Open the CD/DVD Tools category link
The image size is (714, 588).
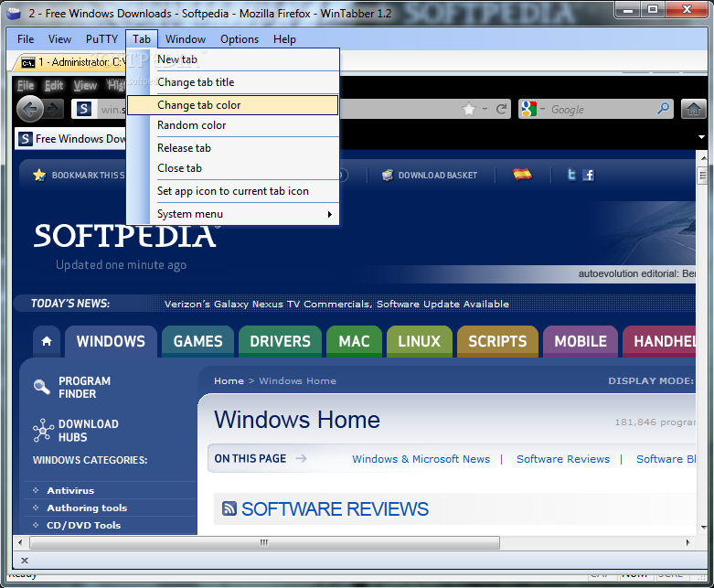point(83,525)
